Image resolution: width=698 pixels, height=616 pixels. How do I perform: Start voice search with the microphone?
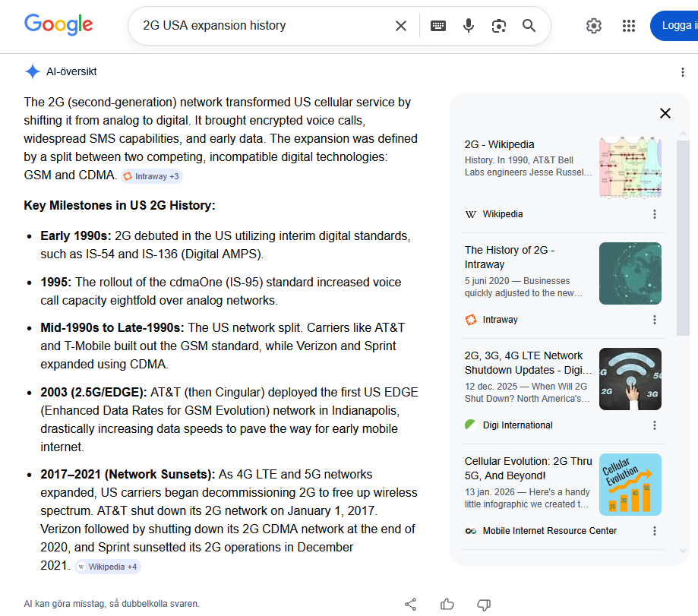point(469,26)
